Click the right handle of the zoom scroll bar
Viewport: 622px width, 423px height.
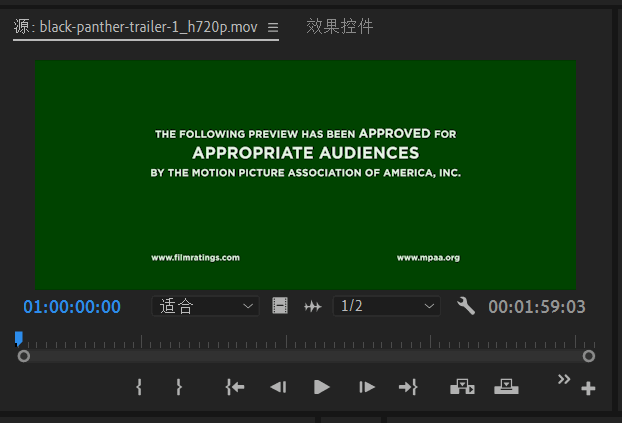coord(589,355)
